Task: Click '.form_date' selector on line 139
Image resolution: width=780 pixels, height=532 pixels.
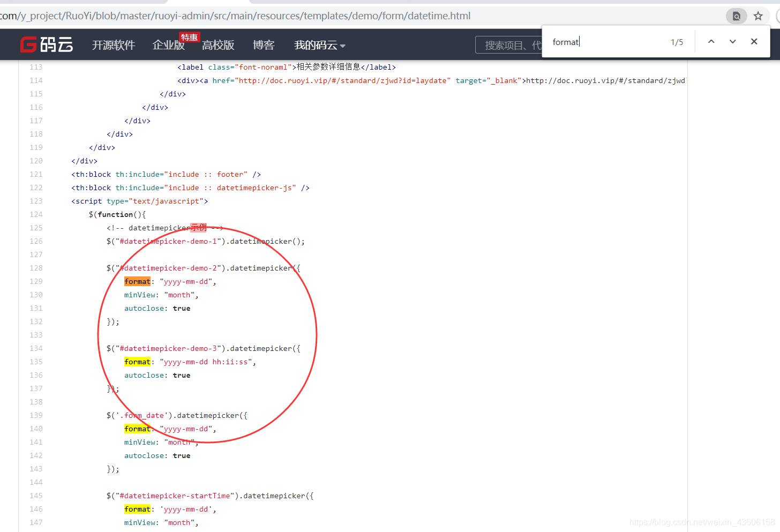Action: point(142,415)
